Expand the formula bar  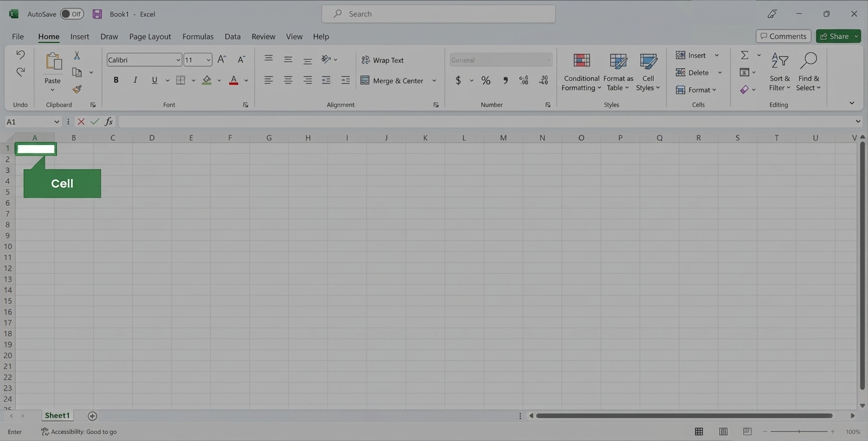pos(858,122)
